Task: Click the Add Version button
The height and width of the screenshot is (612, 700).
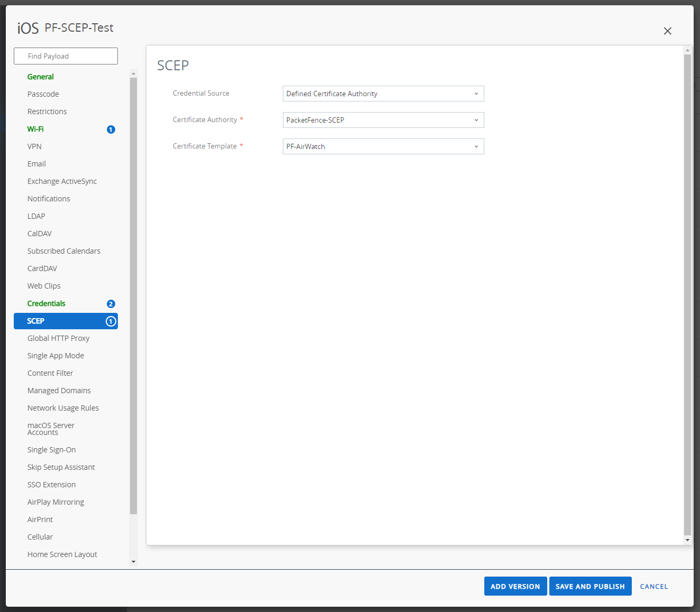Action: pyautogui.click(x=515, y=586)
